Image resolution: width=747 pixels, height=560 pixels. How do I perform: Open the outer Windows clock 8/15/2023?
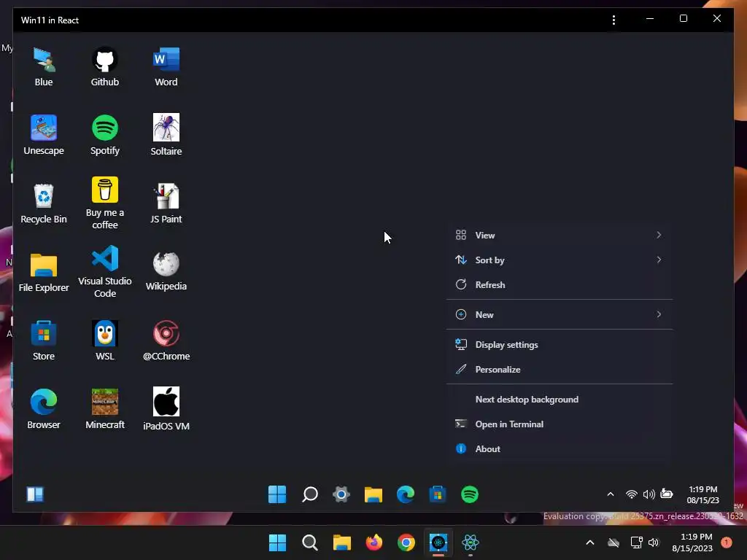692,542
